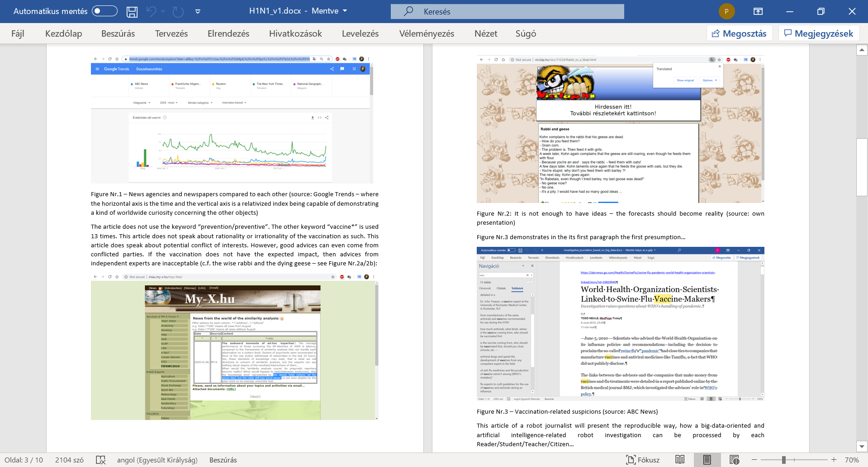Click the Megosztás share button
Screen dimensions: 868x467
(740, 33)
